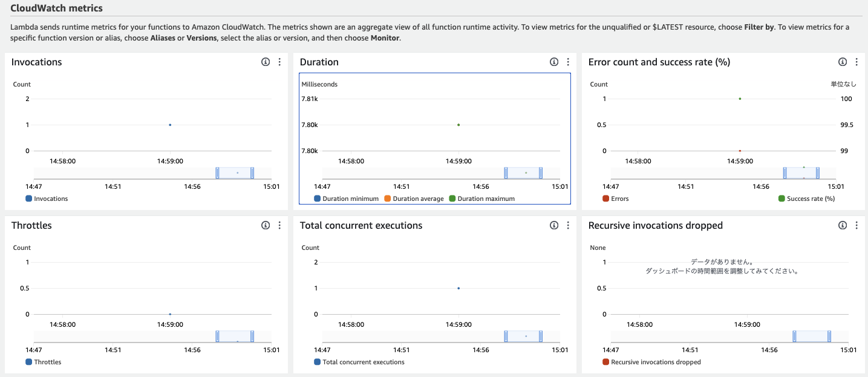Screen dimensions: 868x377
Task: Open the Throttles chart options menu
Action: [279, 225]
